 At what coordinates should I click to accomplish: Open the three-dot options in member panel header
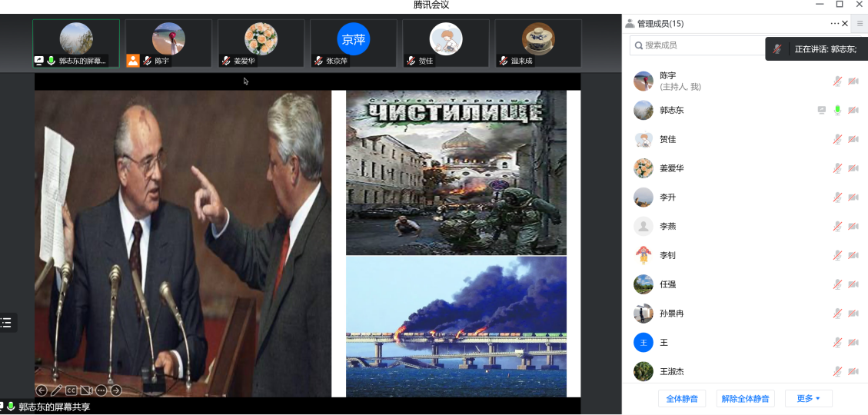click(834, 24)
